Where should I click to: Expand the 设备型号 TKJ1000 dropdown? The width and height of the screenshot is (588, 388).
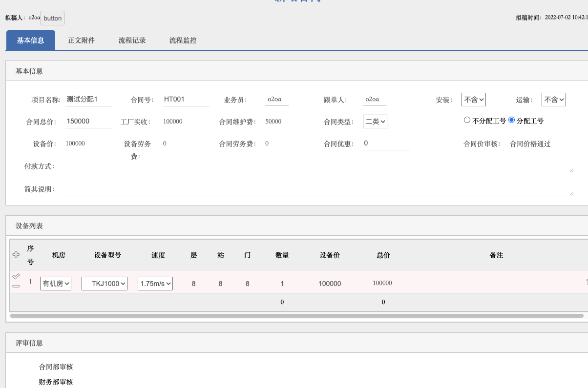105,284
